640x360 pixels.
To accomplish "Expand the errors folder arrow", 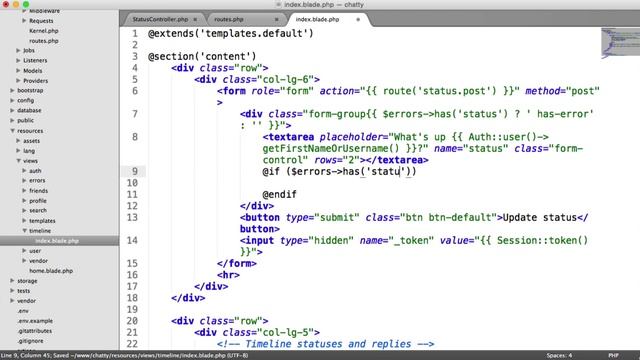I will point(24,180).
